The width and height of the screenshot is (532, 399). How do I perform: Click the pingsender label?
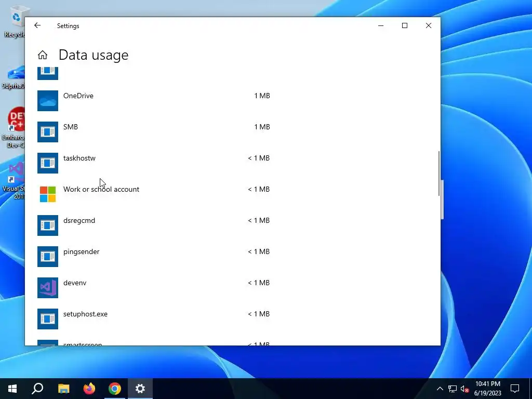pos(82,252)
